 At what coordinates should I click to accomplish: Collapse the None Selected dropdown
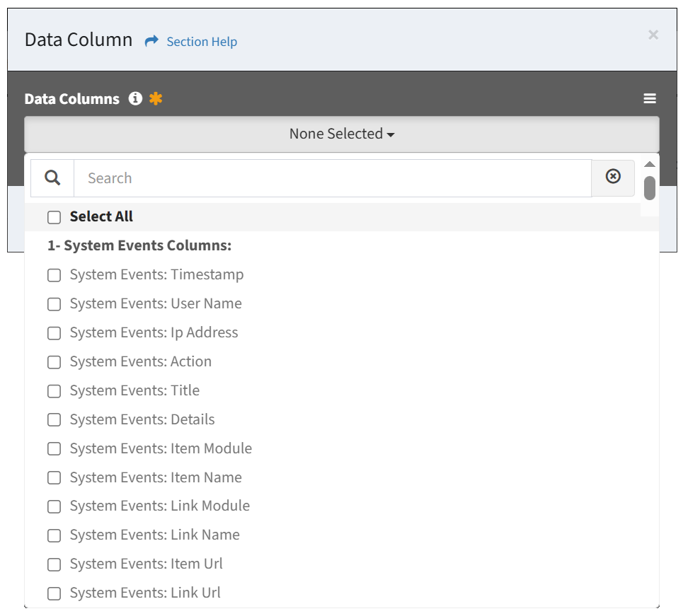pyautogui.click(x=341, y=134)
